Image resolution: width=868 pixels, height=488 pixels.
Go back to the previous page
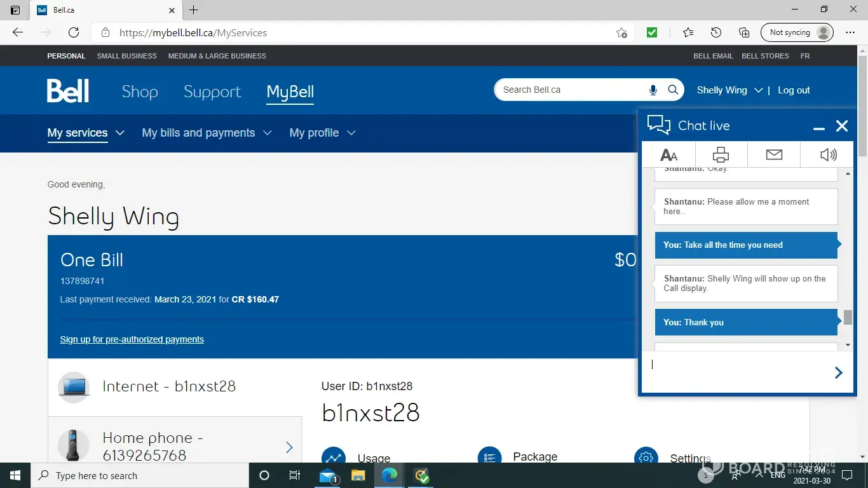(x=18, y=32)
